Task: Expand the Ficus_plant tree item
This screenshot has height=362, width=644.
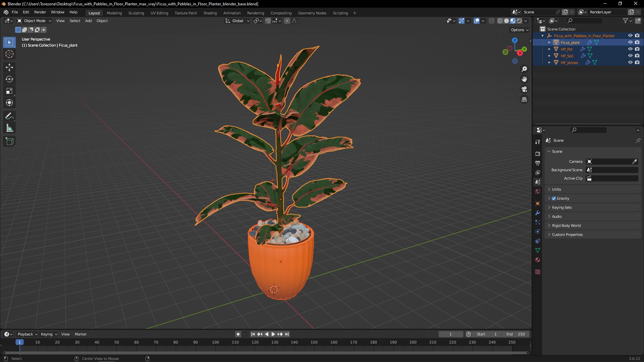Action: coord(549,43)
